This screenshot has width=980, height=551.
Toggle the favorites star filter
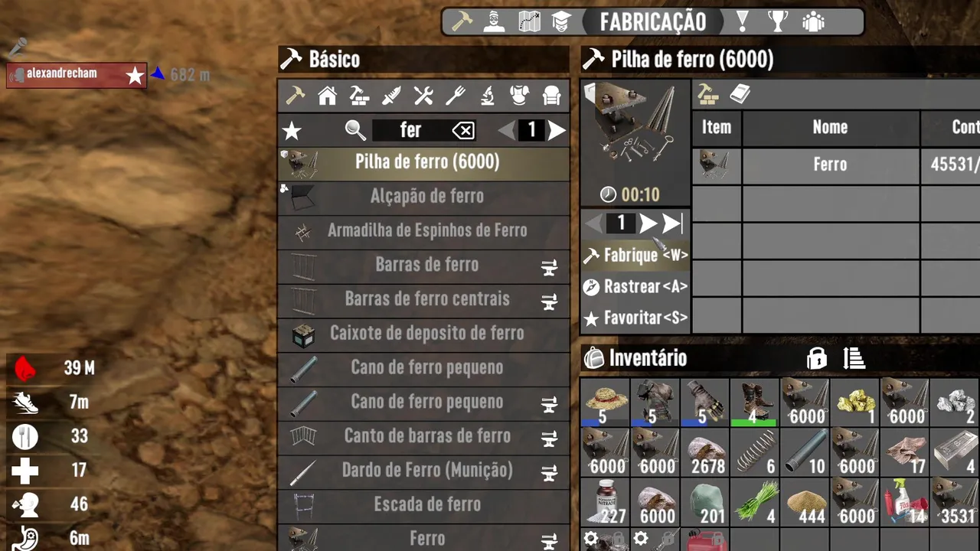tap(292, 131)
